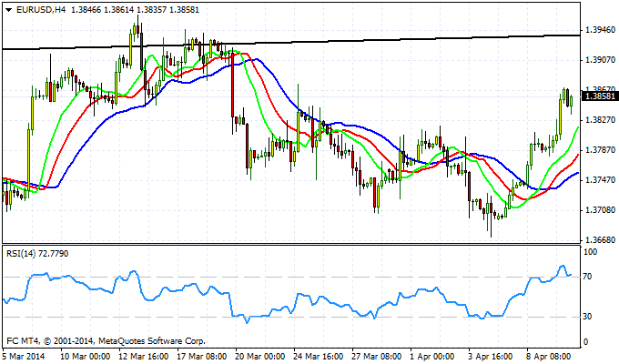Select the 1.36680 price axis label

[600, 240]
